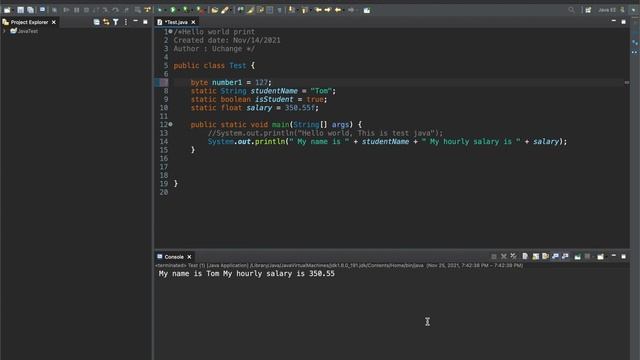Click the Debug bug icon in the toolbar
The image size is (640, 360).
tap(160, 10)
